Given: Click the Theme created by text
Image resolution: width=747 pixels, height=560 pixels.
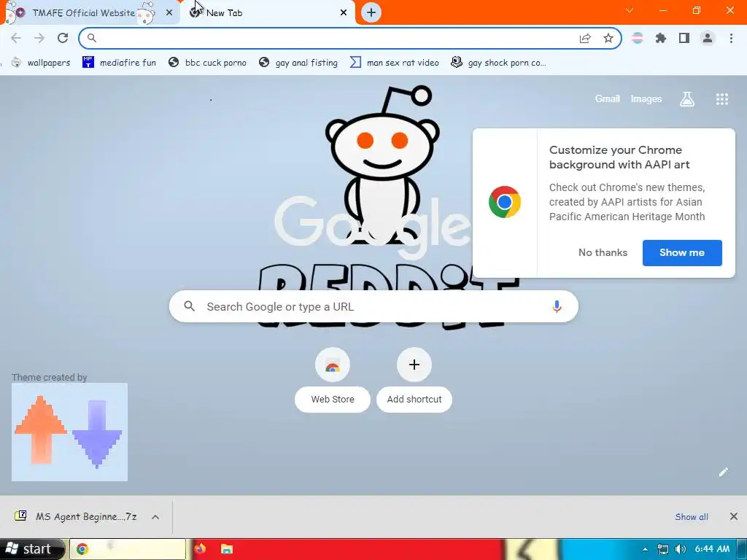Looking at the screenshot, I should pyautogui.click(x=49, y=377).
